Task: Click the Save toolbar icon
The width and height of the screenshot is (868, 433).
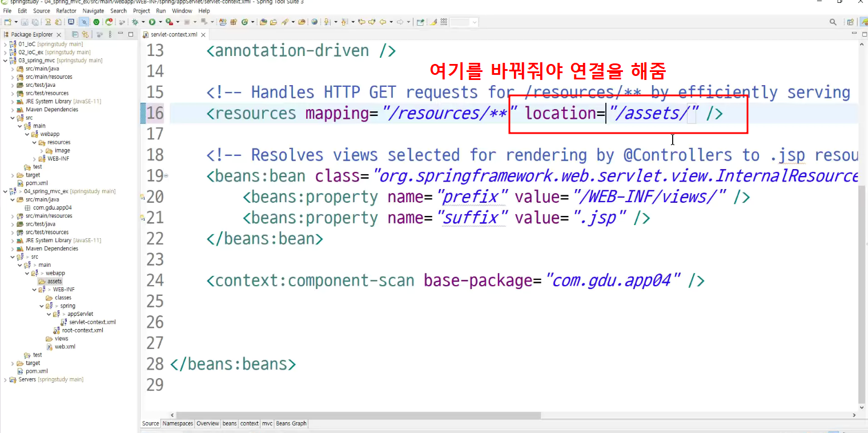Action: 25,22
